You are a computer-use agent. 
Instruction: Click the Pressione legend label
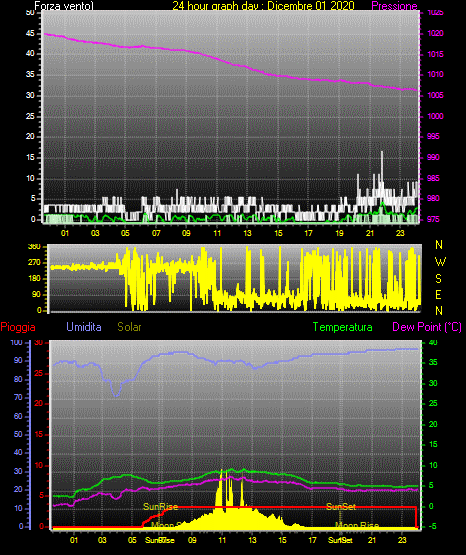point(394,6)
